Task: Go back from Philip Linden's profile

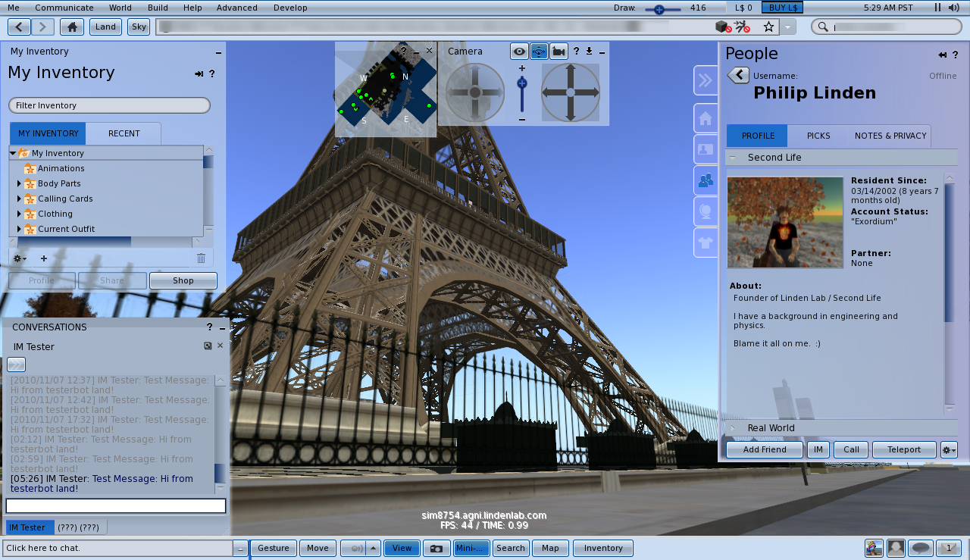Action: 738,75
